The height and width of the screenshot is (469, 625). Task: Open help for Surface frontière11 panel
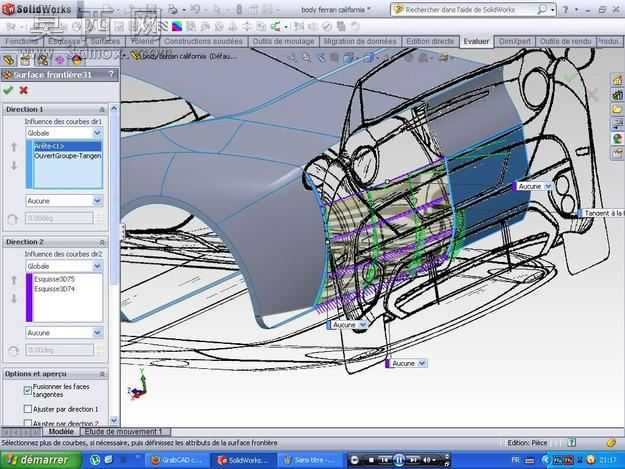click(x=111, y=75)
